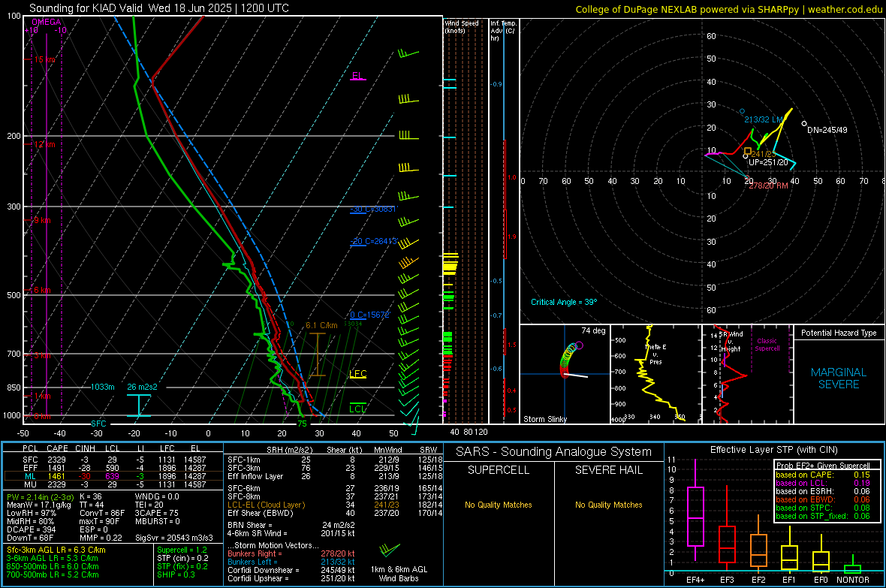Click the 1km & 6km AGL wind barb symbol
Screen dimensions: 886x588
[390, 550]
